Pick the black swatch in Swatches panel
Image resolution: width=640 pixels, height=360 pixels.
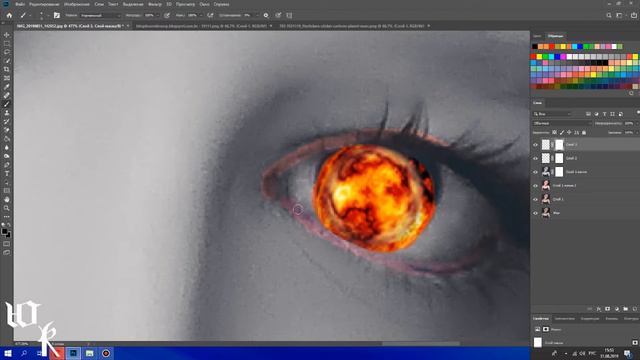point(535,47)
